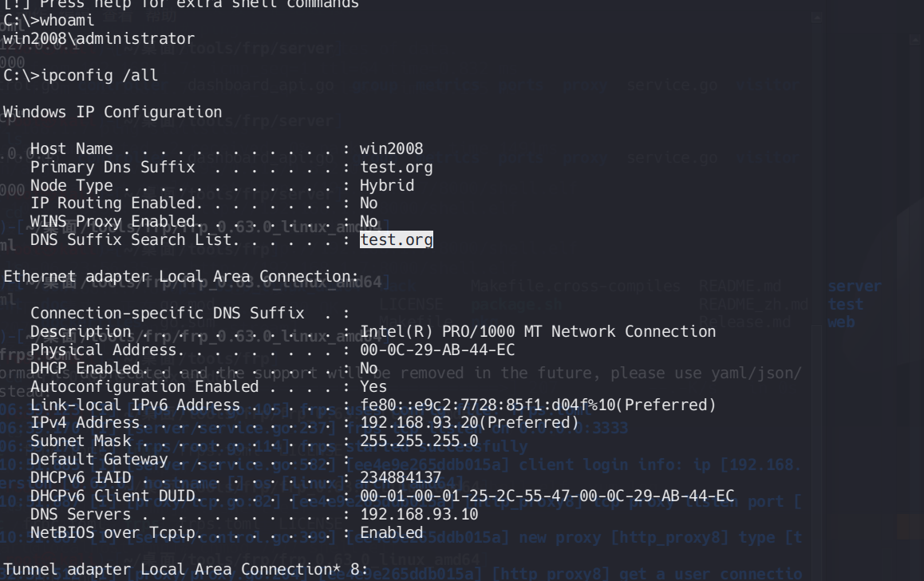Click the Hybrid node type value
Image resolution: width=924 pixels, height=581 pixels.
[x=387, y=185]
